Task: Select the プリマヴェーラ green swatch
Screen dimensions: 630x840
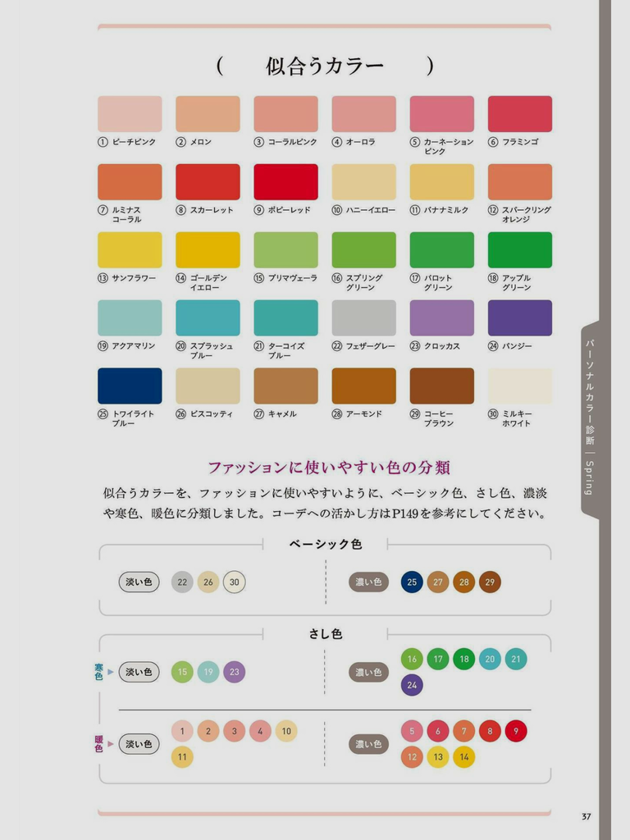Action: pyautogui.click(x=285, y=249)
